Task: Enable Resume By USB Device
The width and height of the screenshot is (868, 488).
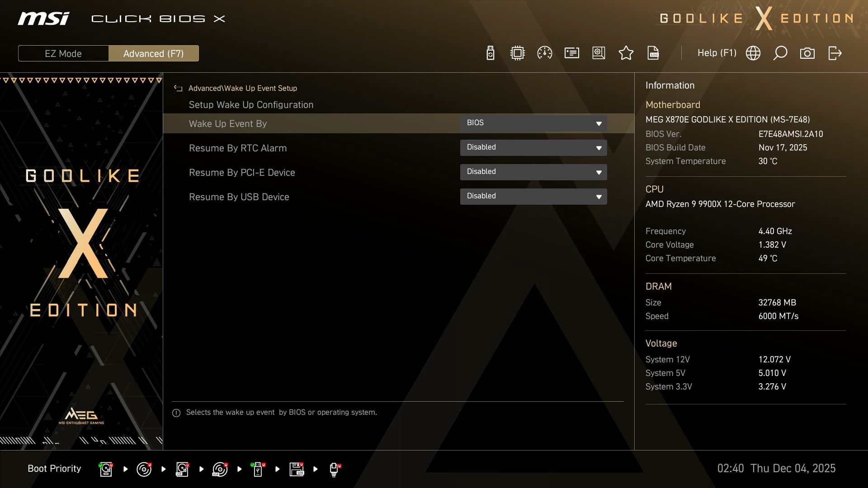Action: pos(533,196)
